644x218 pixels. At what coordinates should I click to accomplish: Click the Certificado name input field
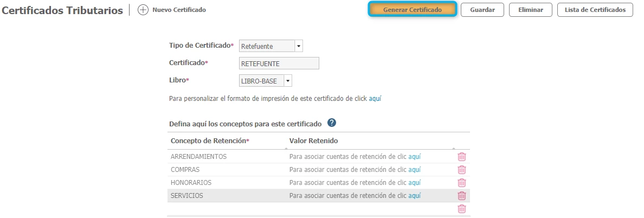(x=279, y=63)
